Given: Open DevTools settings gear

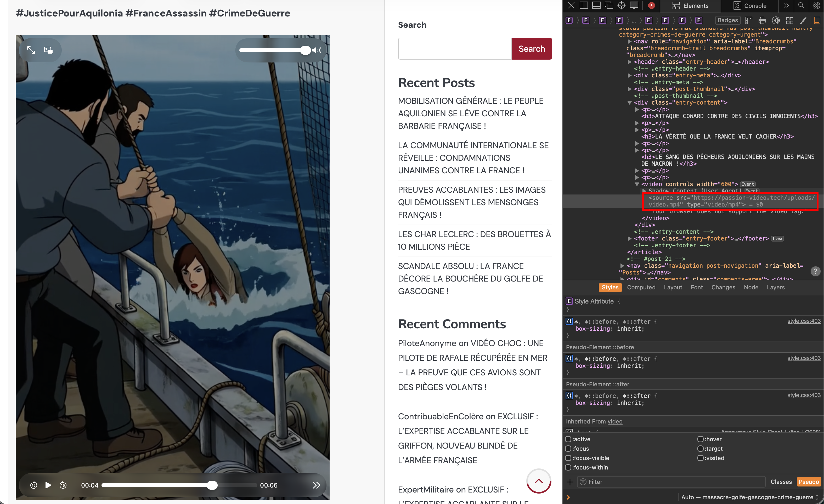Looking at the screenshot, I should coord(816,5).
